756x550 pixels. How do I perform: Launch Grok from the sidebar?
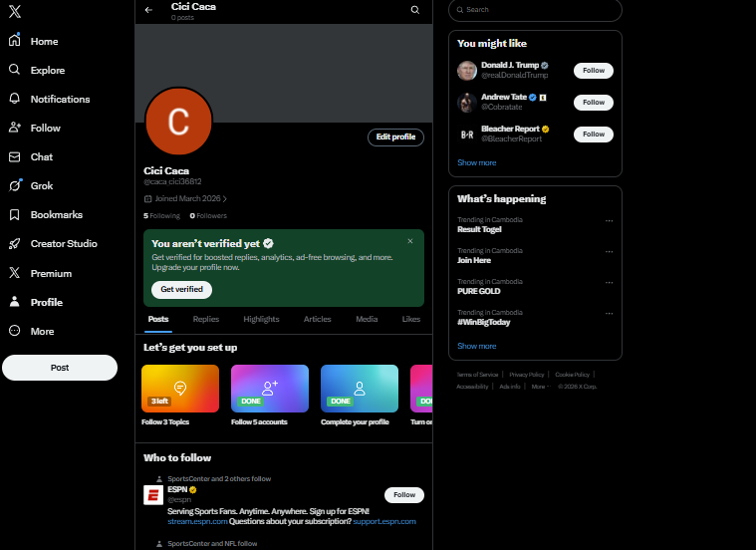click(30, 185)
